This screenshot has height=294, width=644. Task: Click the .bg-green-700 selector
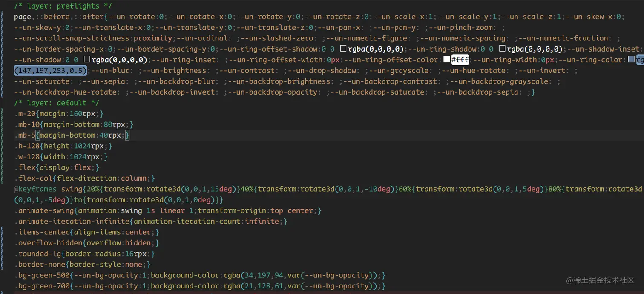42,286
